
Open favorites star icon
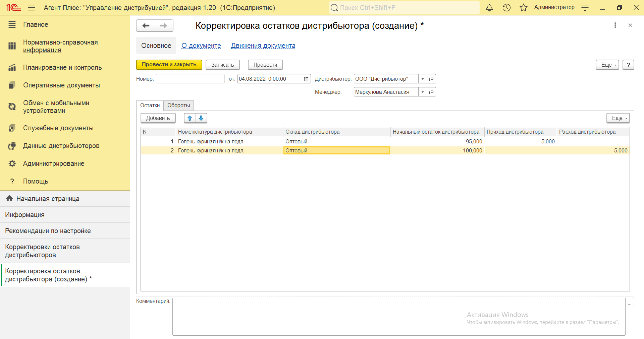(x=524, y=7)
